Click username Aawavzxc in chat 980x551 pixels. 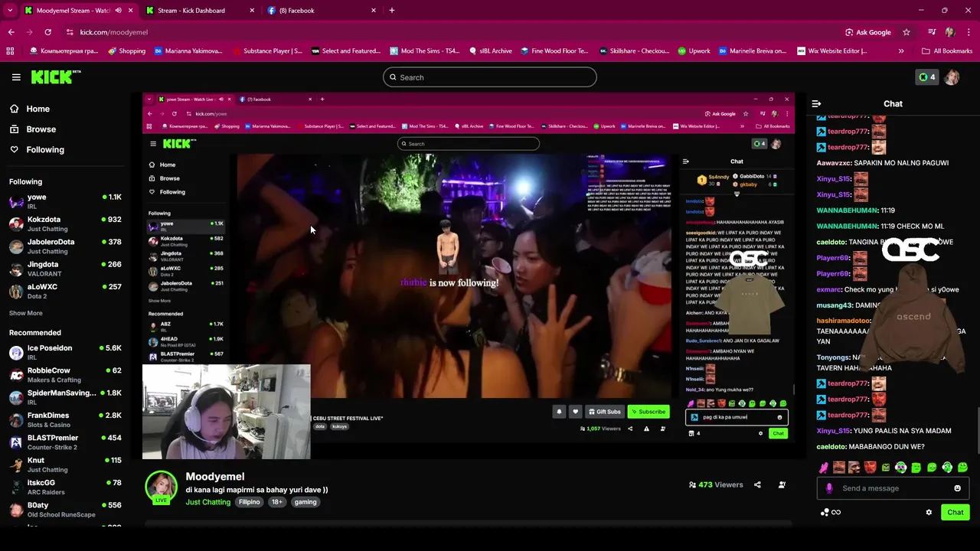coord(834,163)
